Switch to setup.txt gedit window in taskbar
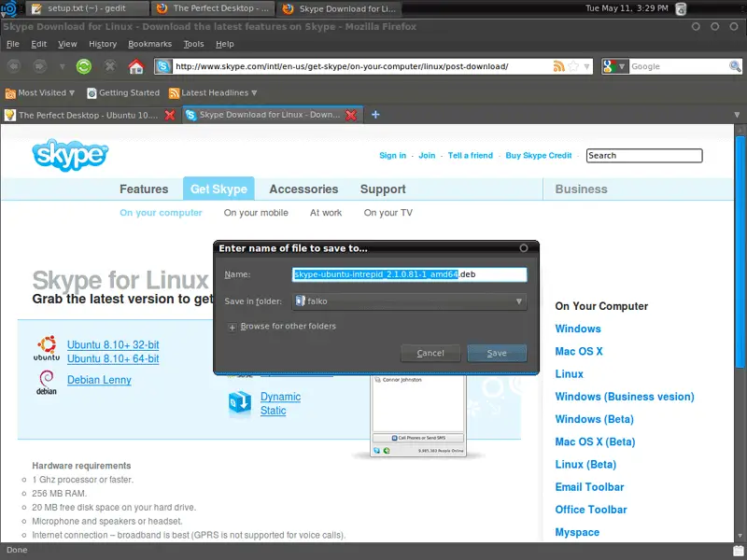The height and width of the screenshot is (560, 747). click(x=87, y=8)
